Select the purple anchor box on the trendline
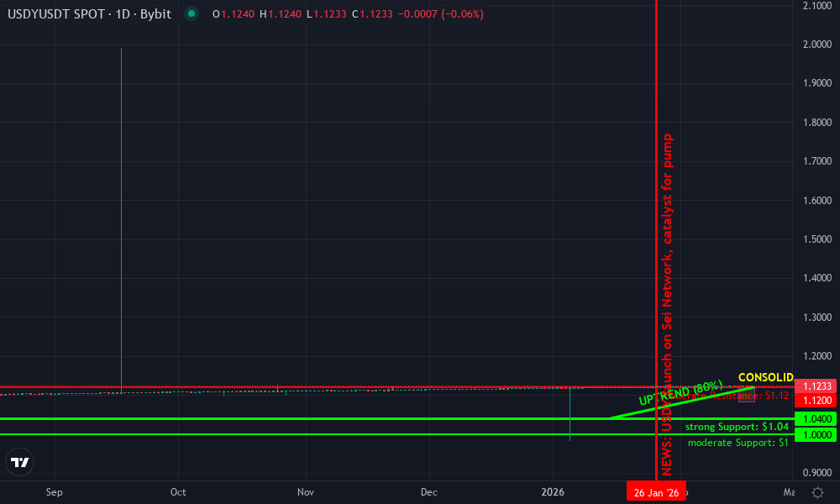840x504 pixels. (x=747, y=395)
